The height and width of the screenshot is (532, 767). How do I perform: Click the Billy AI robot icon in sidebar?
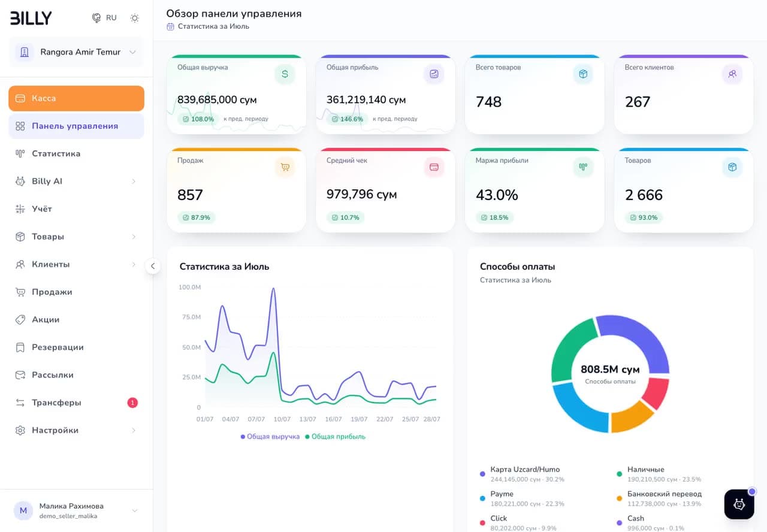[x=20, y=182]
